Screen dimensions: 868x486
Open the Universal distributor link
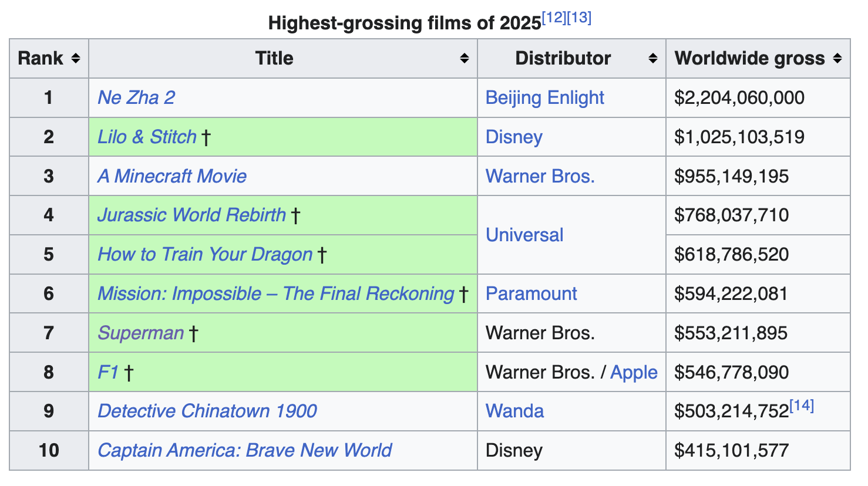coord(524,235)
